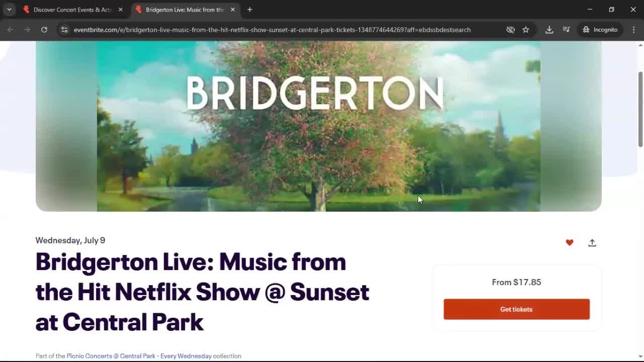644x362 pixels.
Task: Go forward to next page
Action: (x=27, y=30)
